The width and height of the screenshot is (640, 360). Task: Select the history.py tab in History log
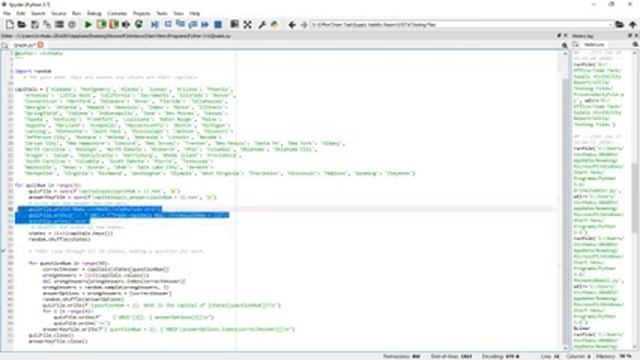(594, 44)
